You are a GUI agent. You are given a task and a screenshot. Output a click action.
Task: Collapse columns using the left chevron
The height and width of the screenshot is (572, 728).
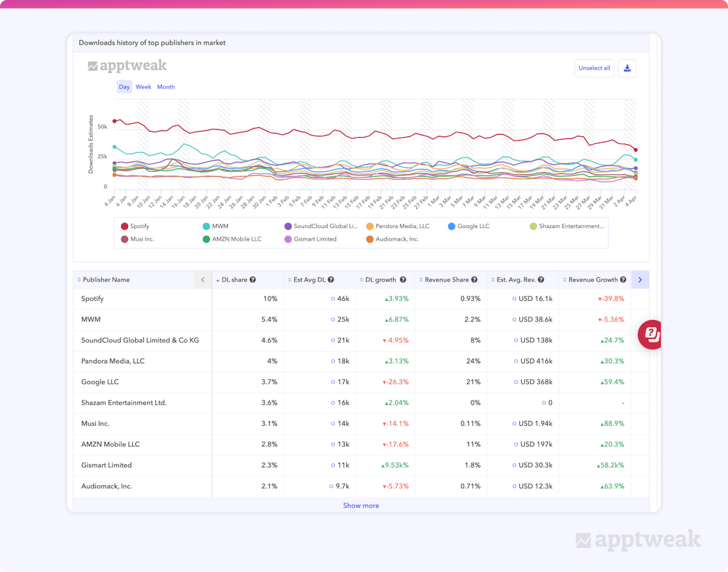[x=203, y=280]
